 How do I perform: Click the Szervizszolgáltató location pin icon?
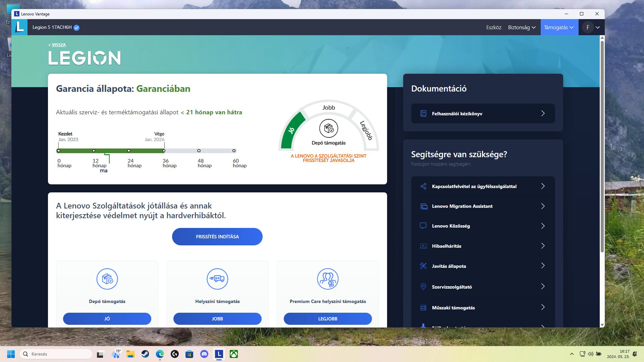point(423,287)
